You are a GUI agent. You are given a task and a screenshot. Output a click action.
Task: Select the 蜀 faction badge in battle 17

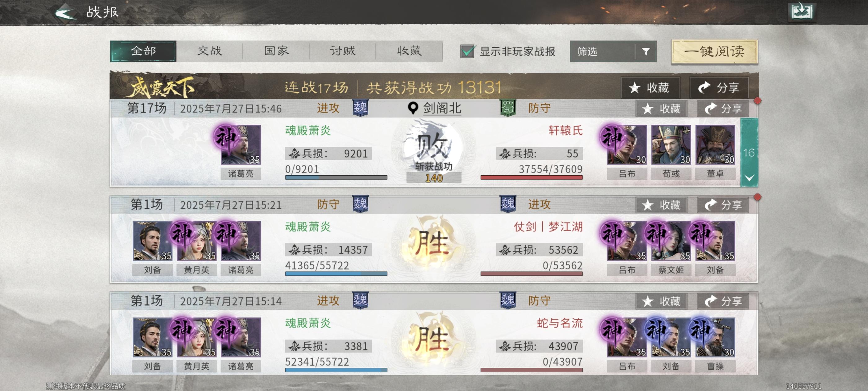click(x=507, y=108)
